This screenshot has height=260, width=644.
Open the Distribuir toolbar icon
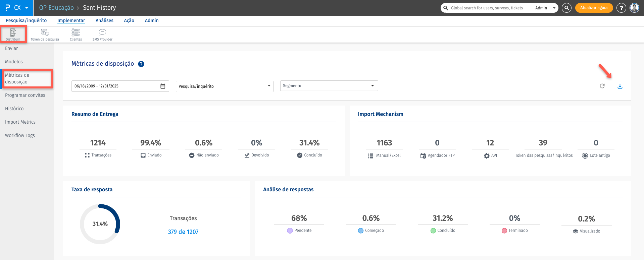coord(13,34)
